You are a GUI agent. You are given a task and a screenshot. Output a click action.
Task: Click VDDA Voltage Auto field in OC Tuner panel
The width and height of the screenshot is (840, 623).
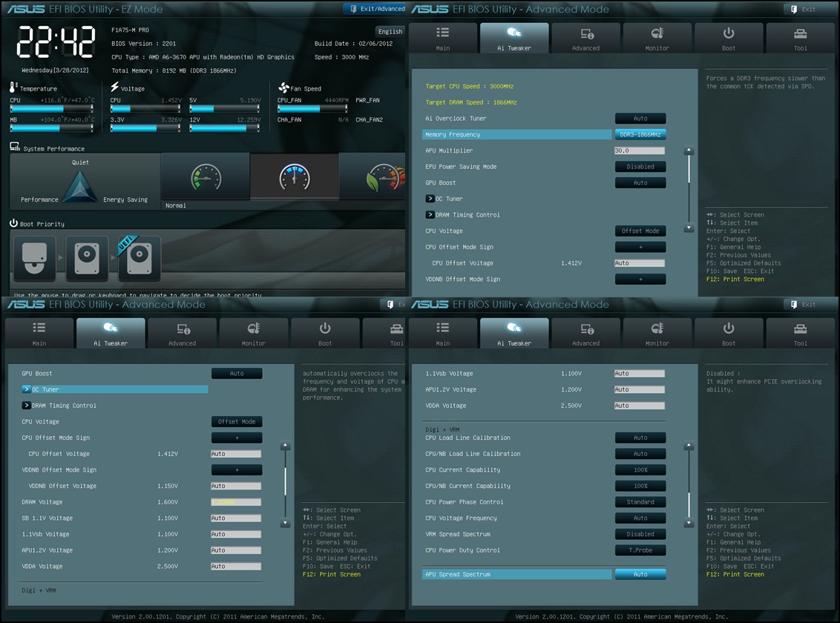coord(236,567)
